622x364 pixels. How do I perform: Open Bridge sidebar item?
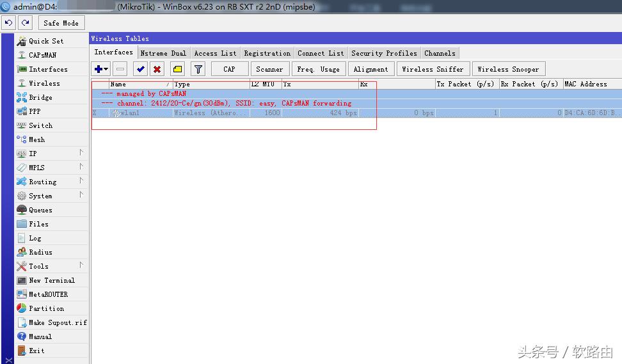(52, 97)
